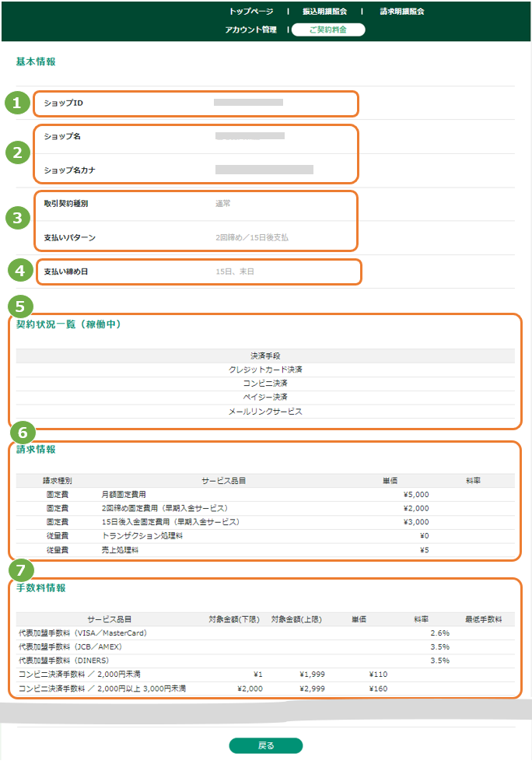Click the ショップID label
The image size is (532, 771).
click(64, 103)
